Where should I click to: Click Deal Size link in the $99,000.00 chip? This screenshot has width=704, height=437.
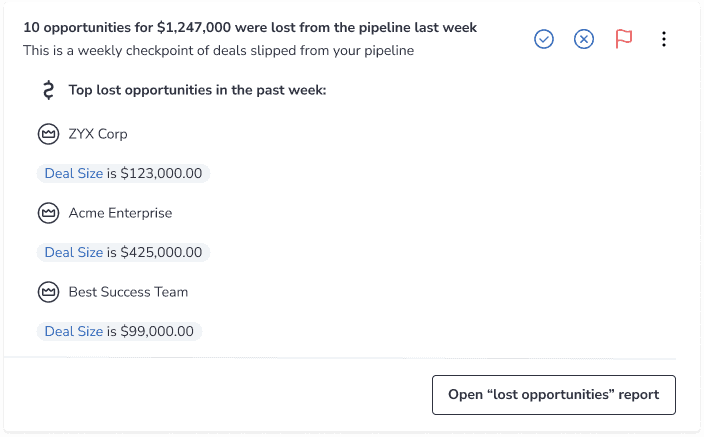click(x=74, y=331)
